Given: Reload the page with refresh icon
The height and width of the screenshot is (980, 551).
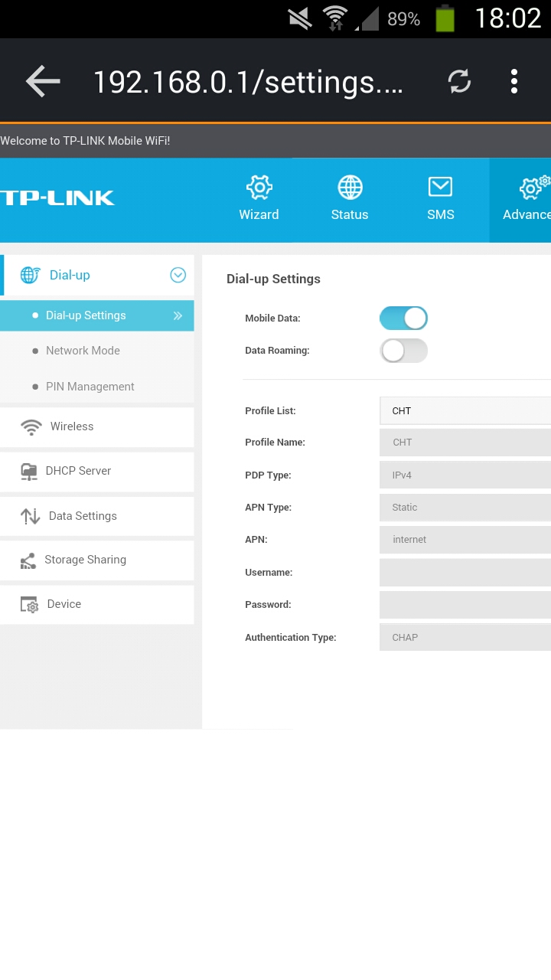Looking at the screenshot, I should coord(459,81).
